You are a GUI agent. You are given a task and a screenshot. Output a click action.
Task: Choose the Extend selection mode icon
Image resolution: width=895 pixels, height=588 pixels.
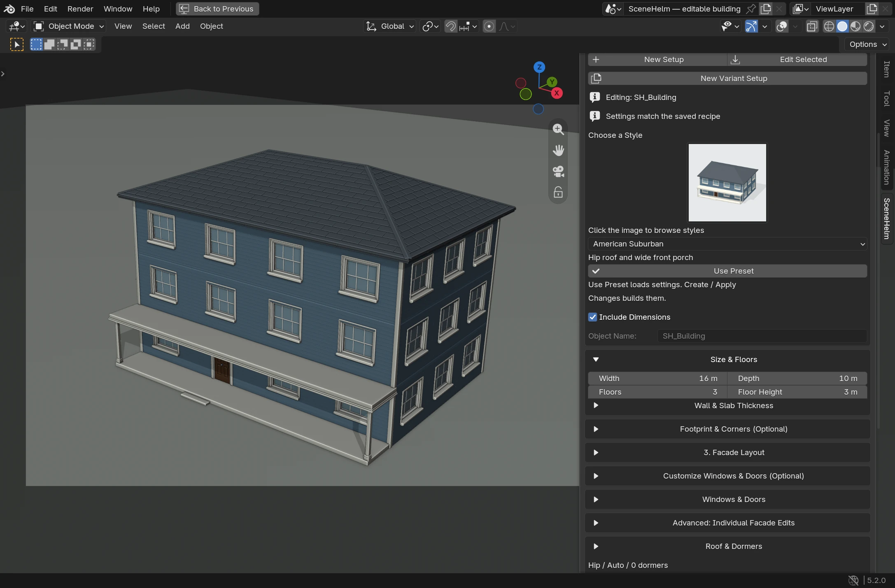pyautogui.click(x=49, y=44)
